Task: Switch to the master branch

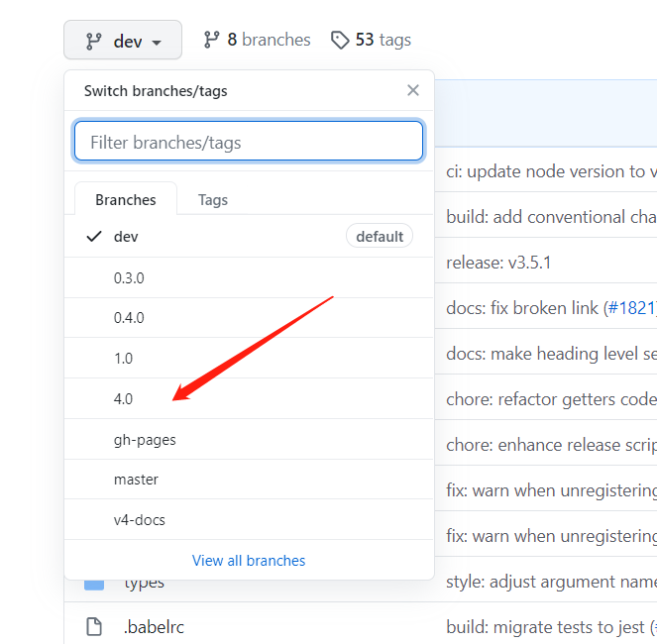Action: (x=136, y=480)
